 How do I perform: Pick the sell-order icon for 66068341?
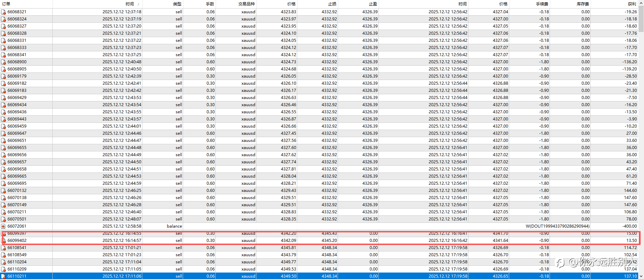click(3, 55)
